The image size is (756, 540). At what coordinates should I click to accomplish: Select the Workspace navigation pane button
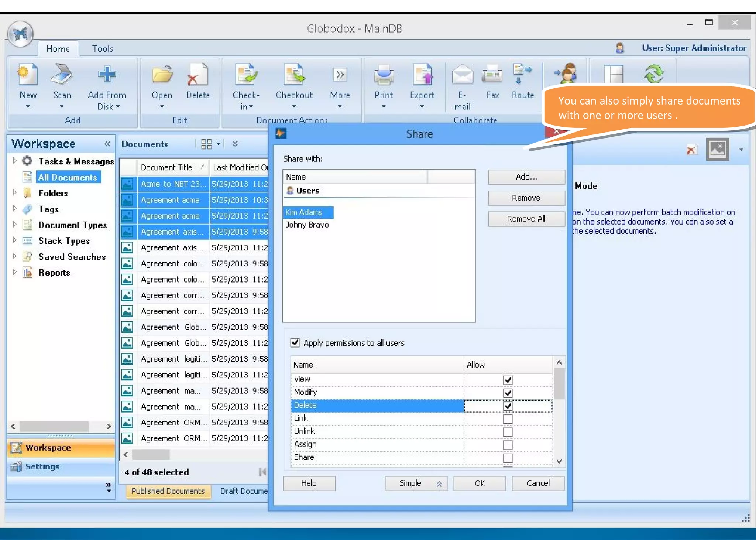coord(61,448)
